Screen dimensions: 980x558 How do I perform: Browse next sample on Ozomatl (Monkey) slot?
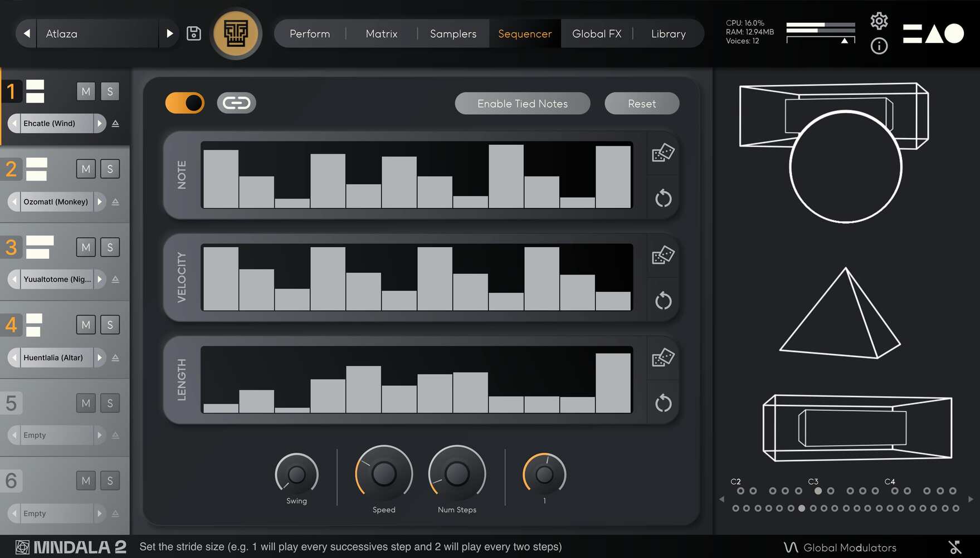click(100, 202)
